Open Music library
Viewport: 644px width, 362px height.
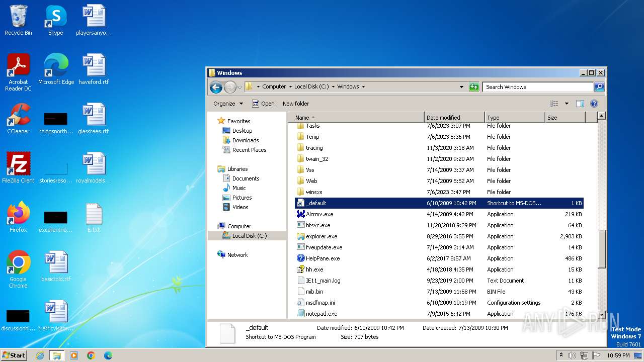(x=239, y=188)
